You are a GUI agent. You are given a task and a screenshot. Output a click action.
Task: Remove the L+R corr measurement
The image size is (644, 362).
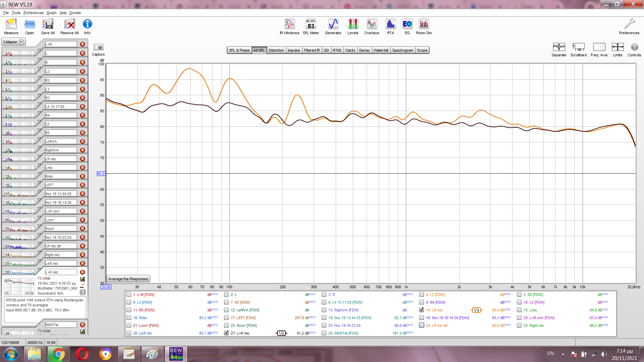click(x=83, y=211)
